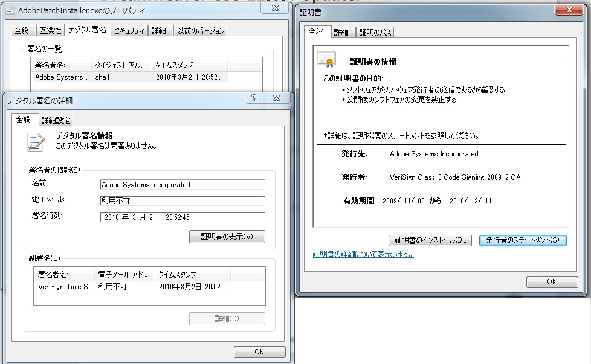Click このデジタル署名は問題ありません text
This screenshot has width=591, height=364.
(106, 146)
